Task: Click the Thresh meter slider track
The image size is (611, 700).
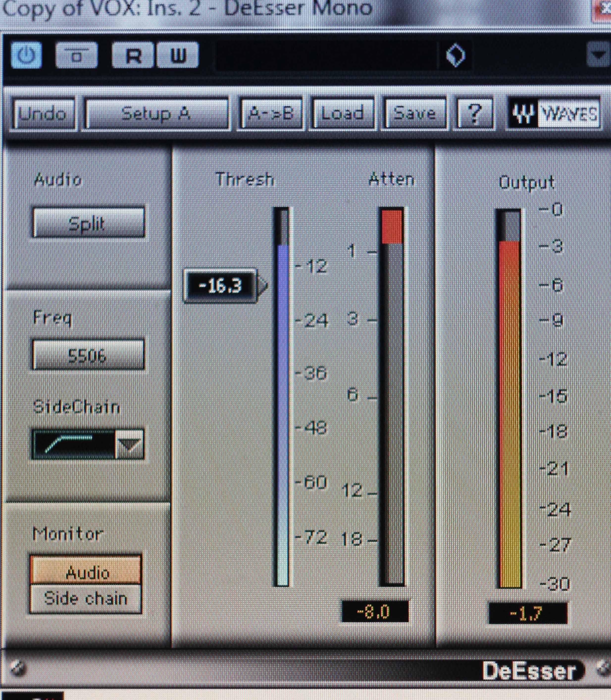Action: pyautogui.click(x=282, y=397)
